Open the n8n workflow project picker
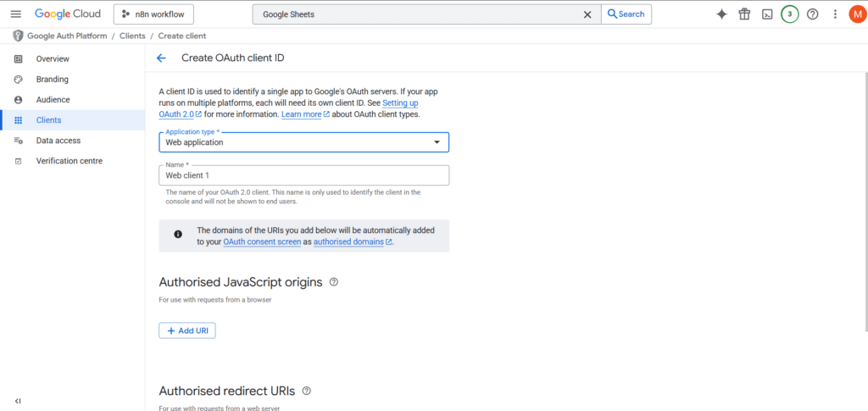This screenshot has width=868, height=411. coord(153,14)
